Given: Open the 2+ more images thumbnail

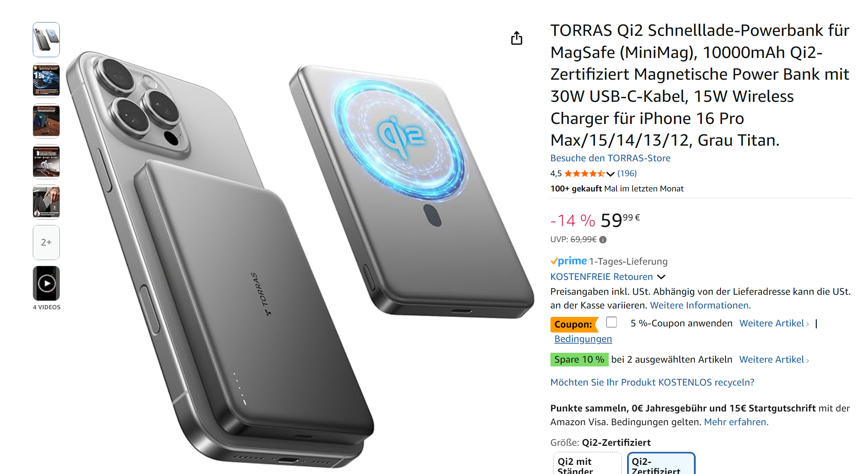Looking at the screenshot, I should [x=47, y=242].
